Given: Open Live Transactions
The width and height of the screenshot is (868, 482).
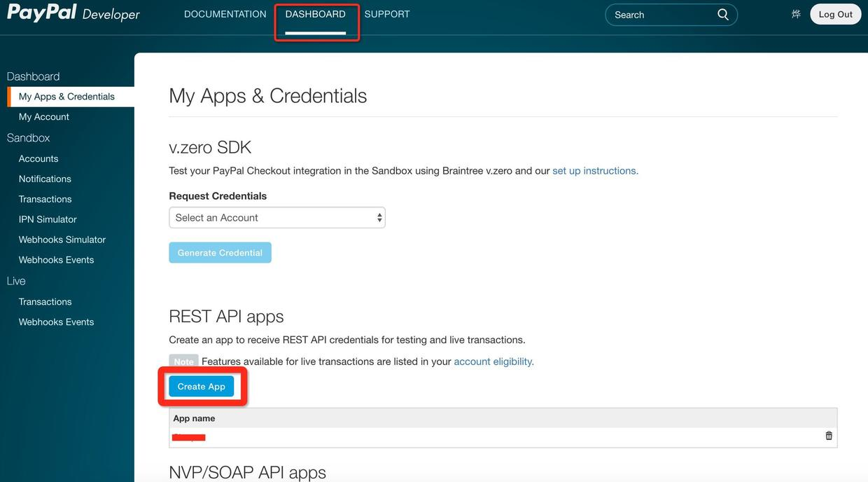Looking at the screenshot, I should pyautogui.click(x=45, y=302).
